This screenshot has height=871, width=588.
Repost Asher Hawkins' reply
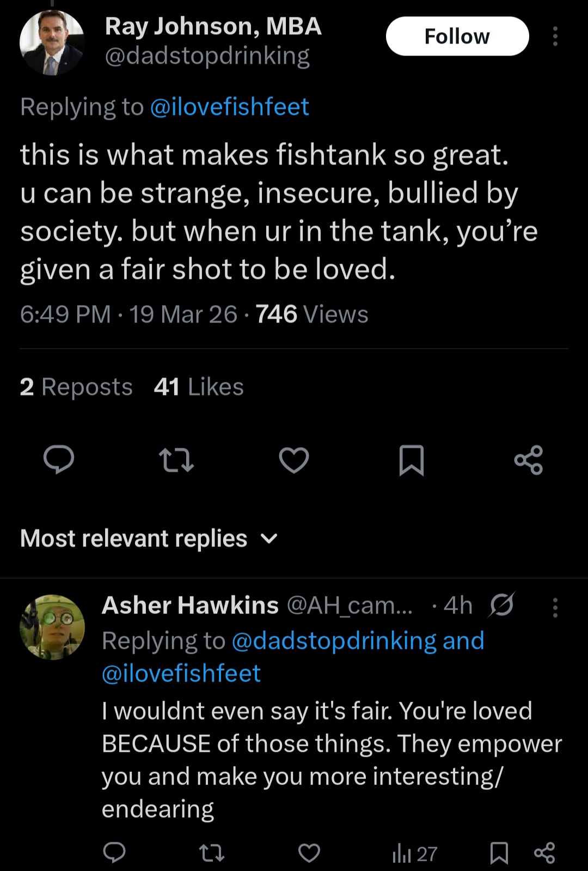coord(212,853)
